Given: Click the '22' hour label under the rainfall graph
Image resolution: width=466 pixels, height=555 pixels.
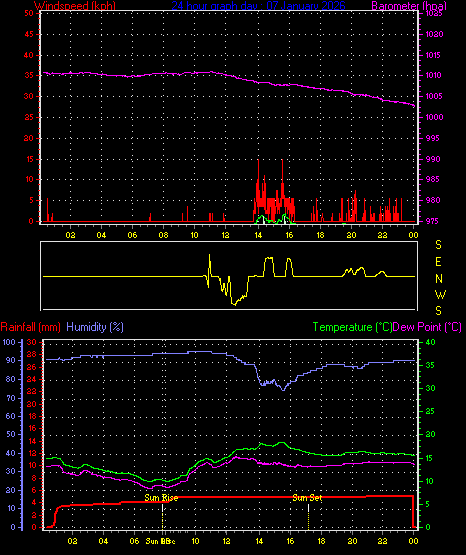Looking at the screenshot, I should [x=382, y=541].
